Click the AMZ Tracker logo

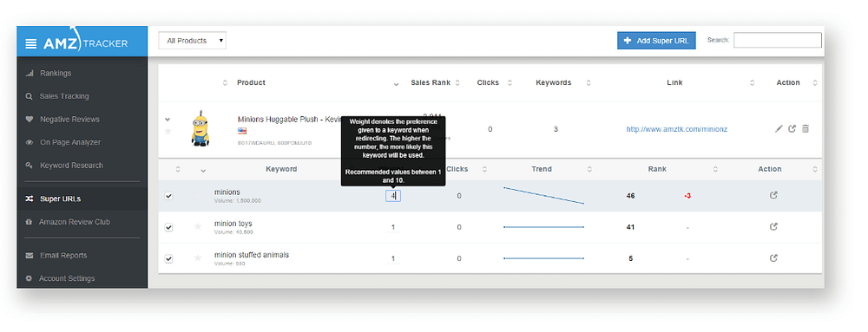coord(86,42)
